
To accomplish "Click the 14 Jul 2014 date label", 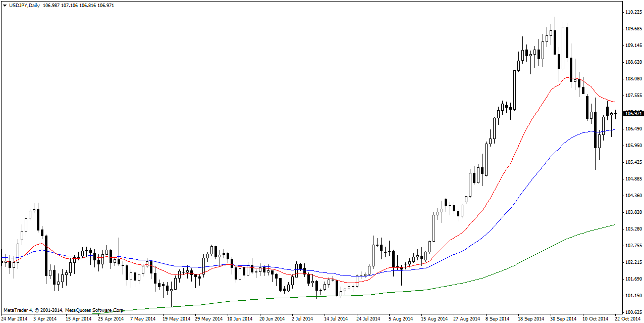I will 336,319.
